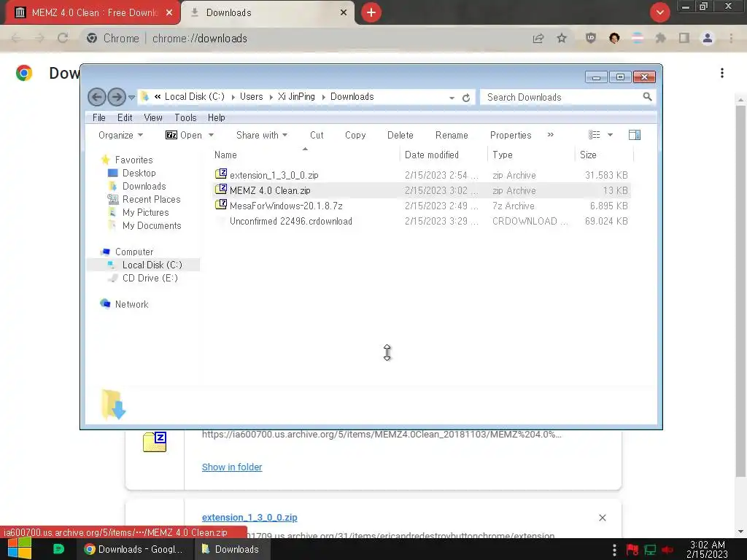Click Rename in the toolbar
747x560 pixels.
(x=452, y=135)
